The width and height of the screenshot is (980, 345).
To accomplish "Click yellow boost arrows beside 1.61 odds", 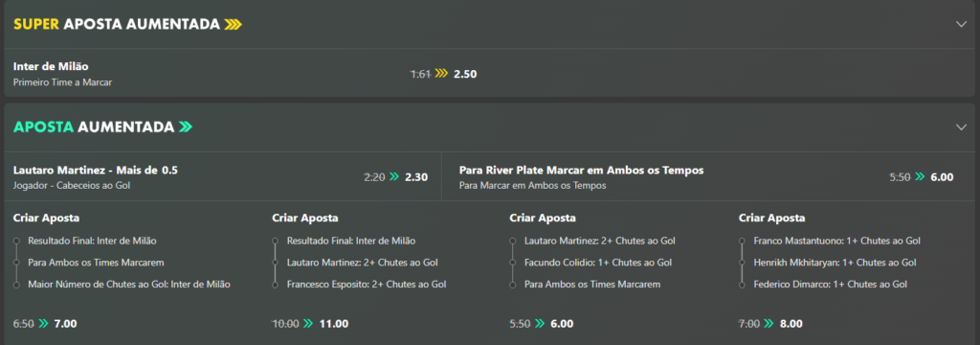I will click(442, 74).
